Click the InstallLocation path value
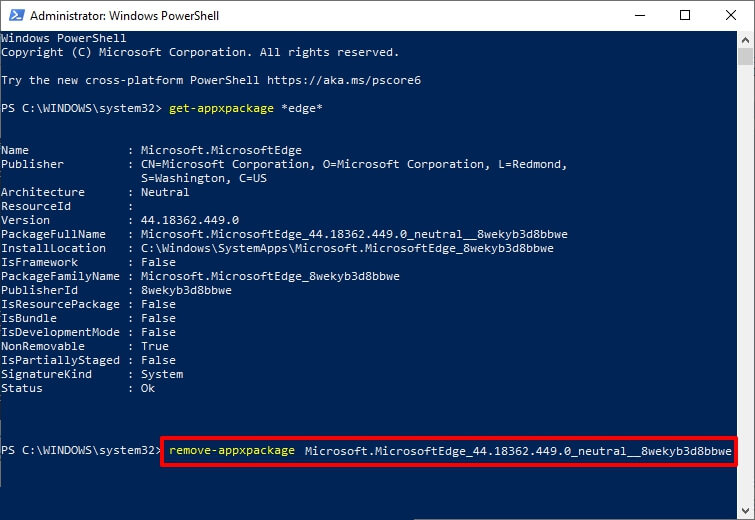The height and width of the screenshot is (520, 755). (x=347, y=248)
